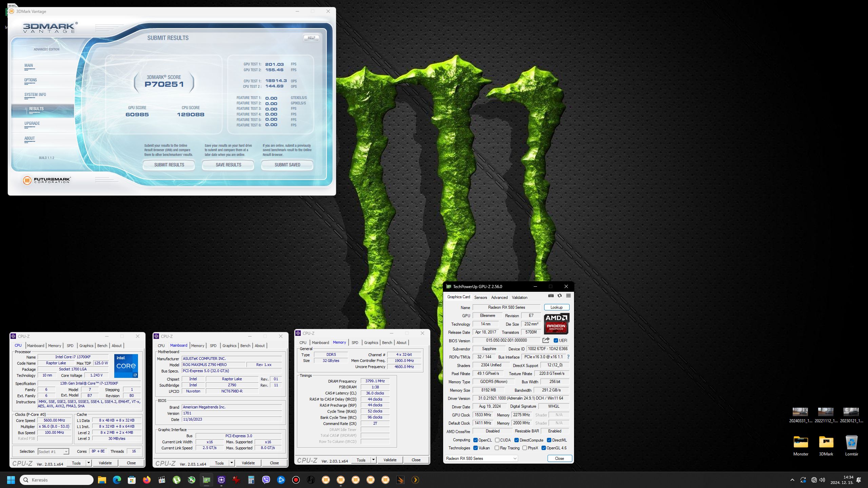
Task: Open SYSTEM INFO in 3DMark Vantage sidebar
Action: pos(35,95)
